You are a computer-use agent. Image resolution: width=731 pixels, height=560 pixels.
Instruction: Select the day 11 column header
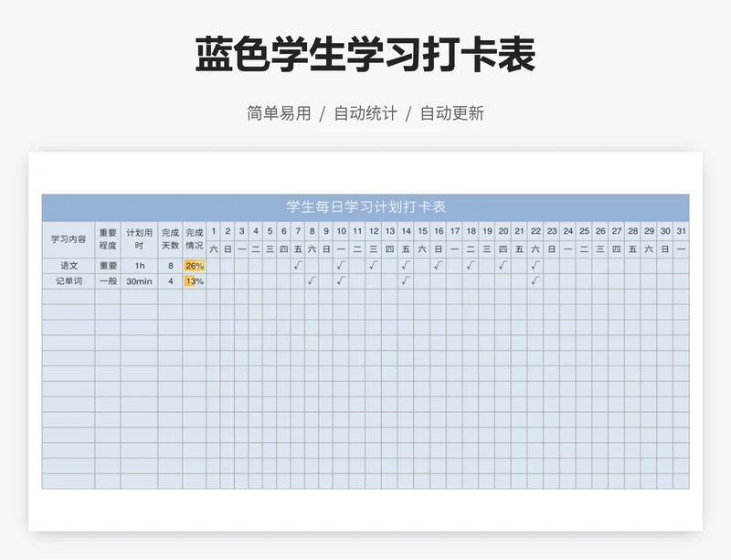357,231
